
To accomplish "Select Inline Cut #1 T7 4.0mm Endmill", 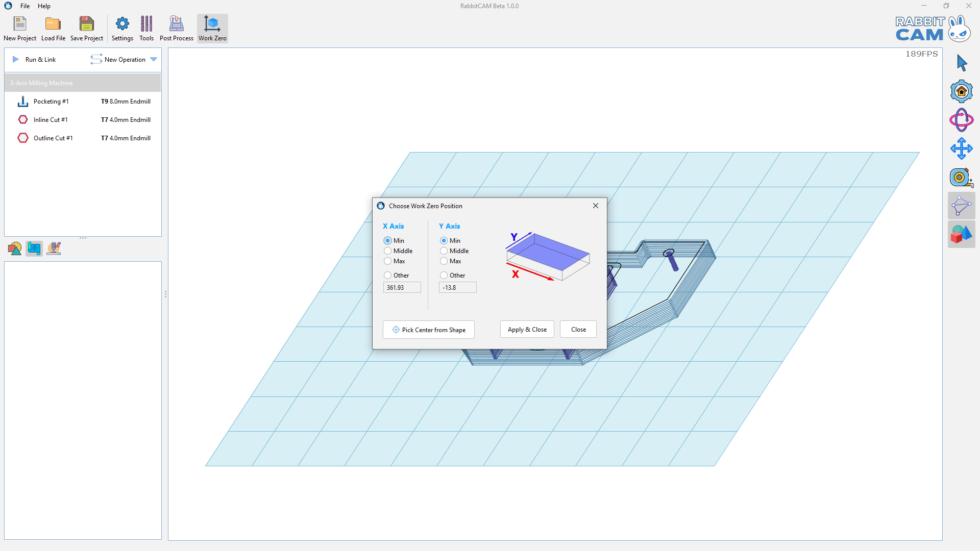I will [126, 120].
